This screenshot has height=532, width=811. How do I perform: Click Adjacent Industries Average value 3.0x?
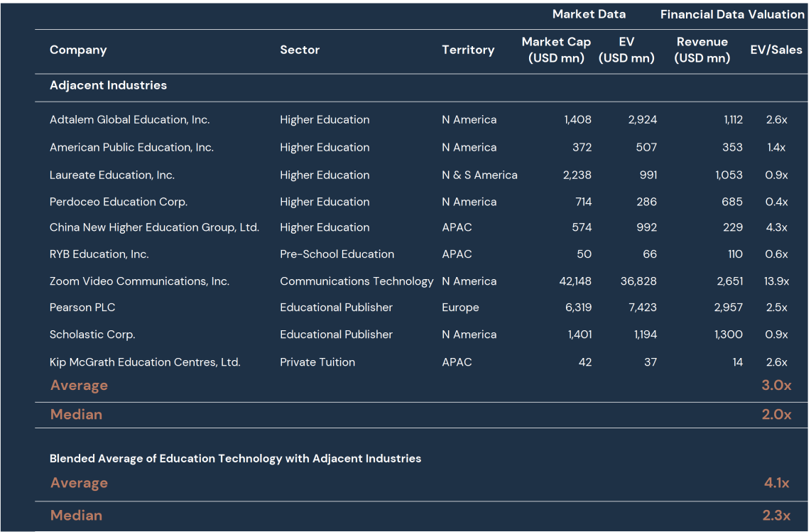tap(776, 385)
